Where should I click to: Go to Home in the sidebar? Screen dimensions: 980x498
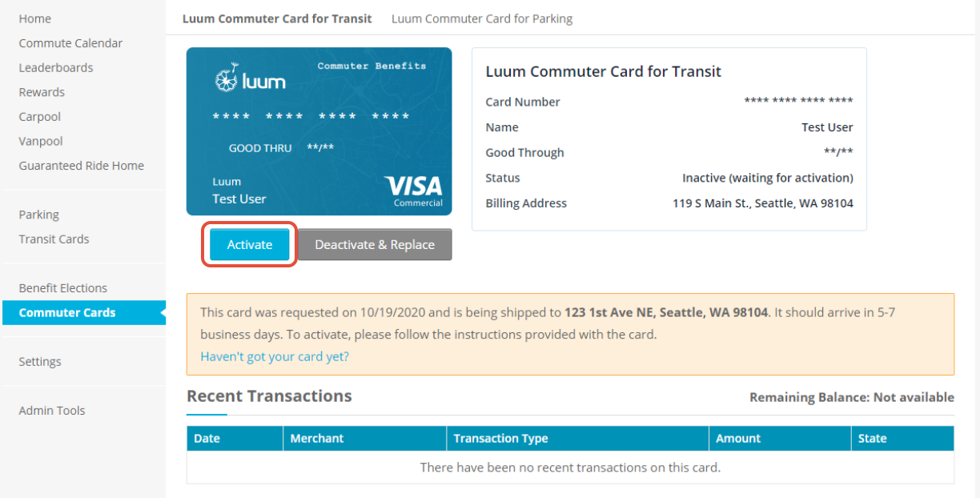[35, 18]
